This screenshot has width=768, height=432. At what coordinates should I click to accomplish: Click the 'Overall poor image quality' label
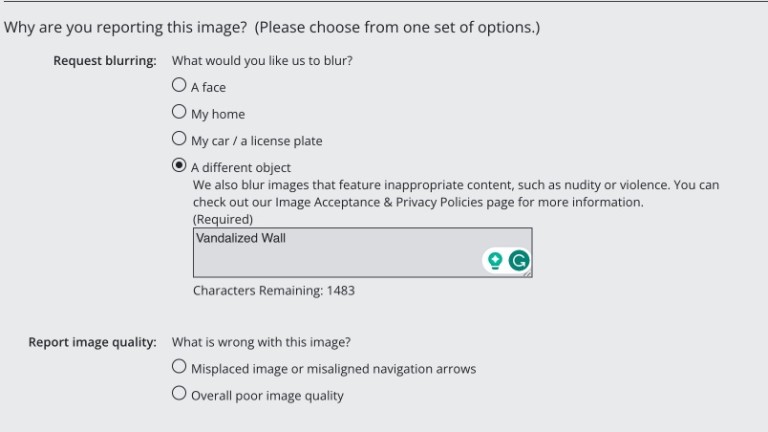point(267,396)
